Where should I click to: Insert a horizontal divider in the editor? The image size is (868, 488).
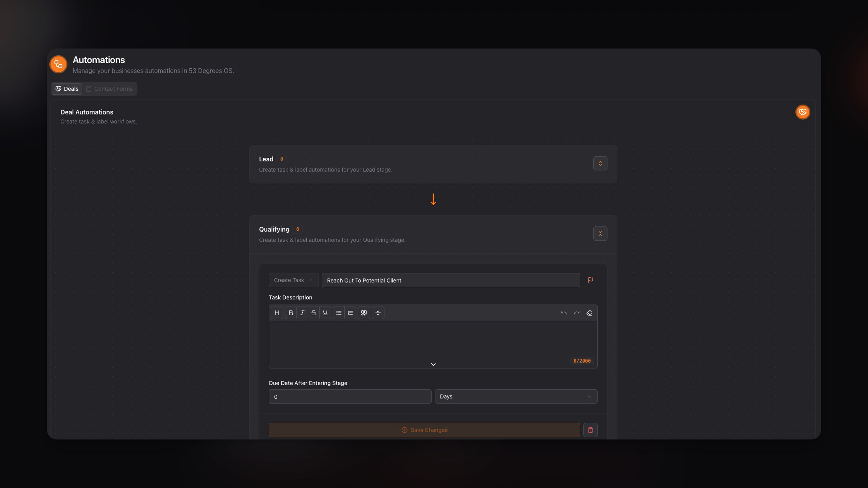tap(378, 312)
